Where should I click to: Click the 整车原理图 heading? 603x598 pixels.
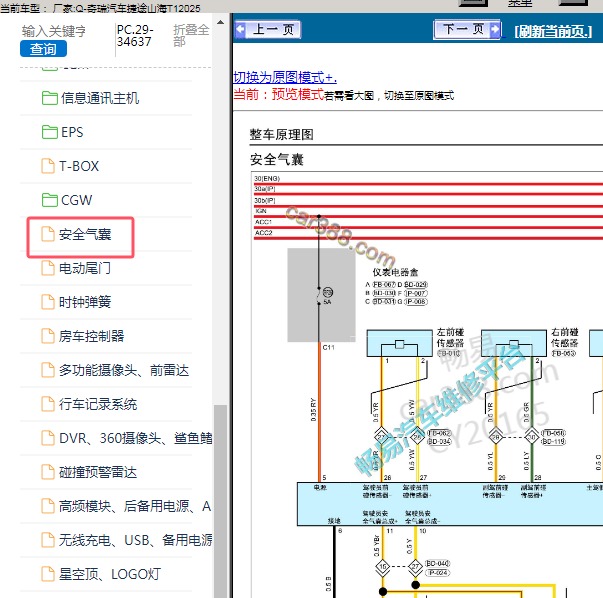click(x=282, y=135)
